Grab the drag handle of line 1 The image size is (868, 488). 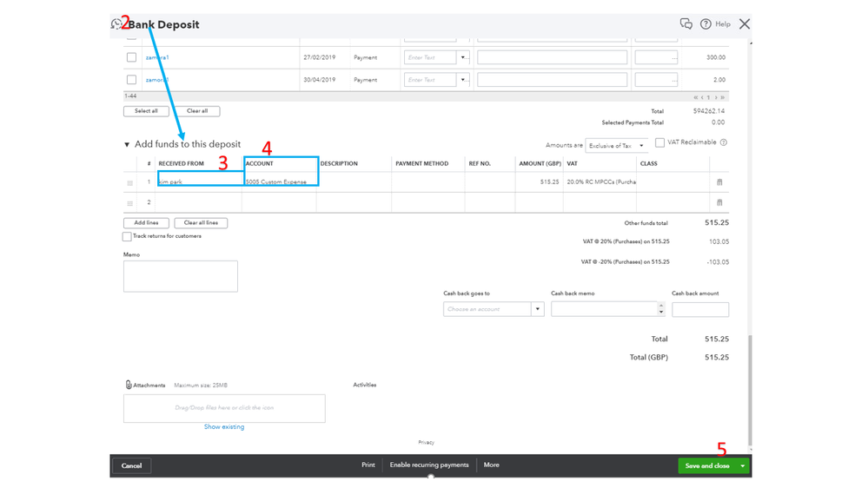[x=130, y=182]
